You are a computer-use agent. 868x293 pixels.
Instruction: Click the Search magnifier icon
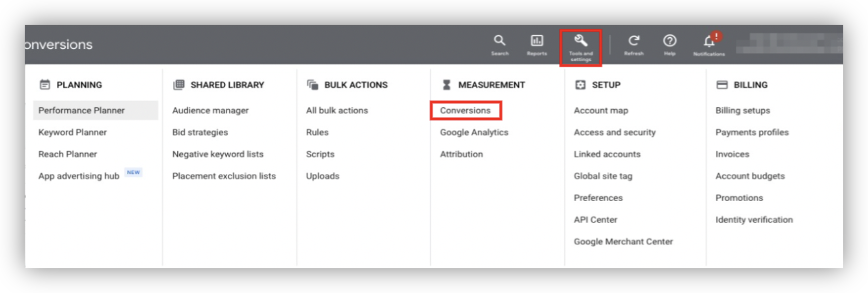tap(499, 41)
